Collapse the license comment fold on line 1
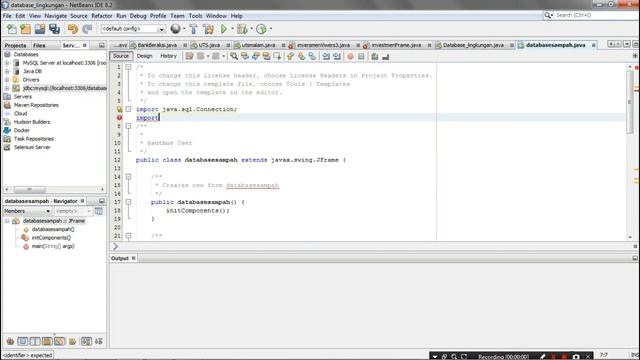Image resolution: width=640 pixels, height=360 pixels. pos(128,67)
